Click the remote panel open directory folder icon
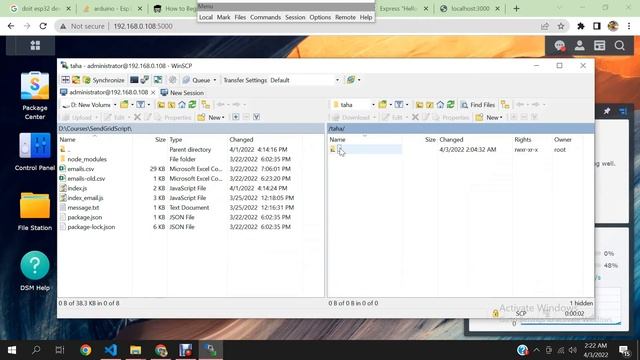Screen dimensions: 640x360 (x=382, y=105)
